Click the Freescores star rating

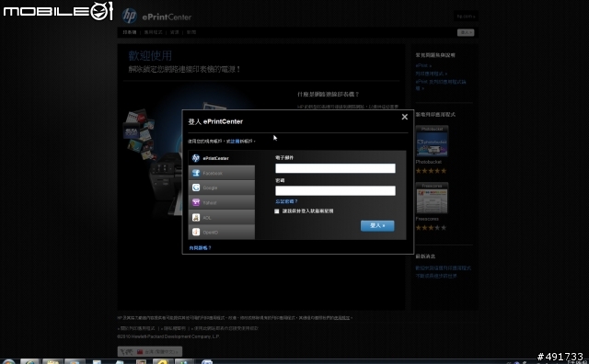[x=431, y=228]
